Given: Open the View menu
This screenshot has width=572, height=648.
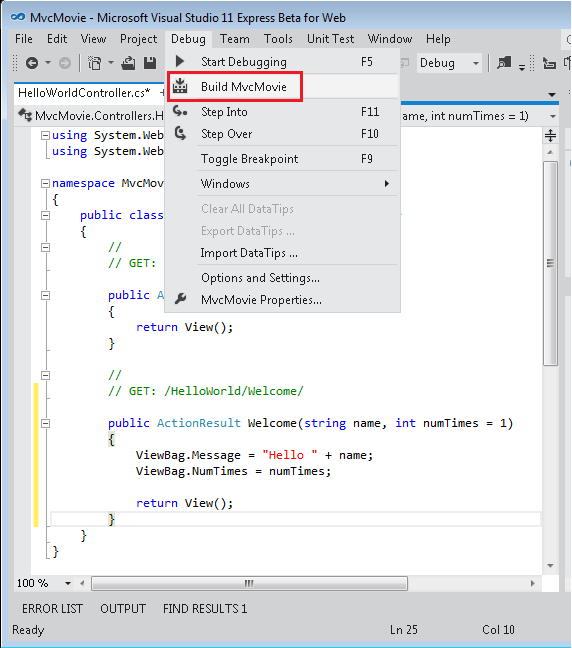Looking at the screenshot, I should 93,39.
